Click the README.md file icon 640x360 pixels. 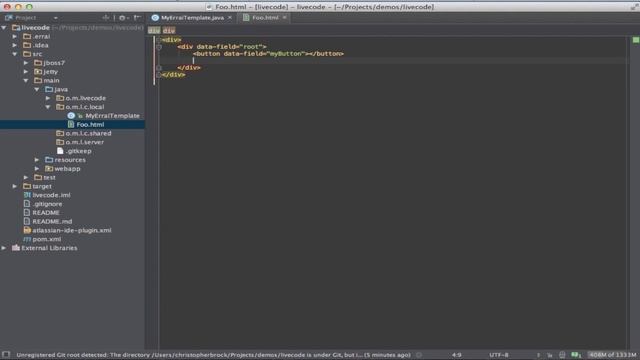27,221
